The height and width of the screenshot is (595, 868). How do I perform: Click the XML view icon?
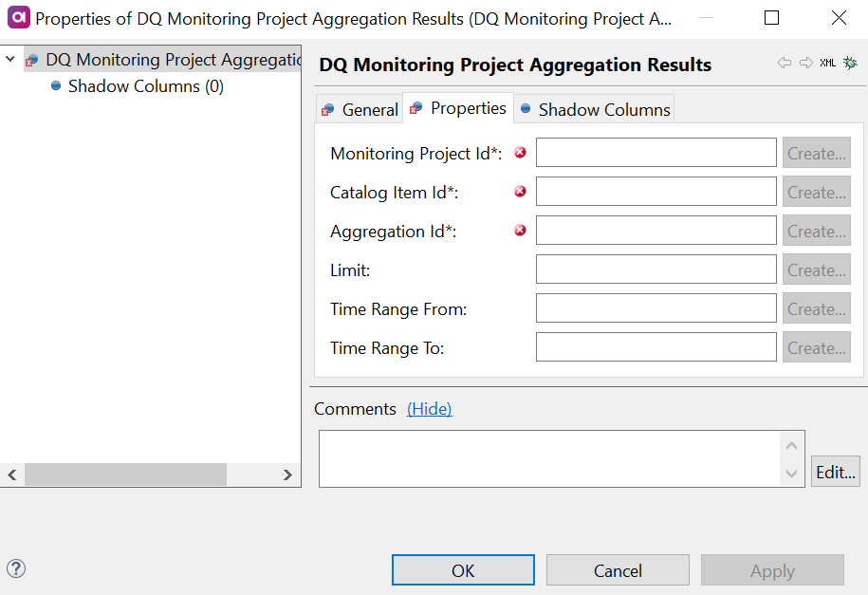coord(828,63)
